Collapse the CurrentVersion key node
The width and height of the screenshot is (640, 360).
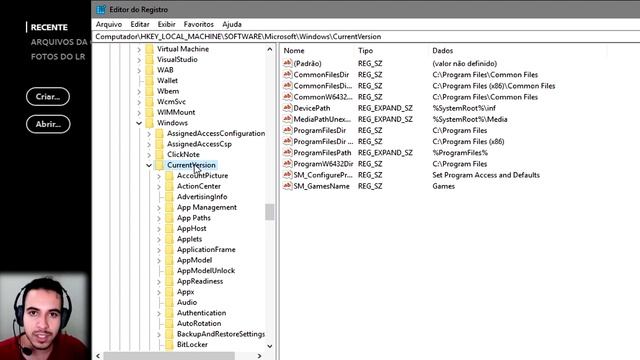click(149, 165)
